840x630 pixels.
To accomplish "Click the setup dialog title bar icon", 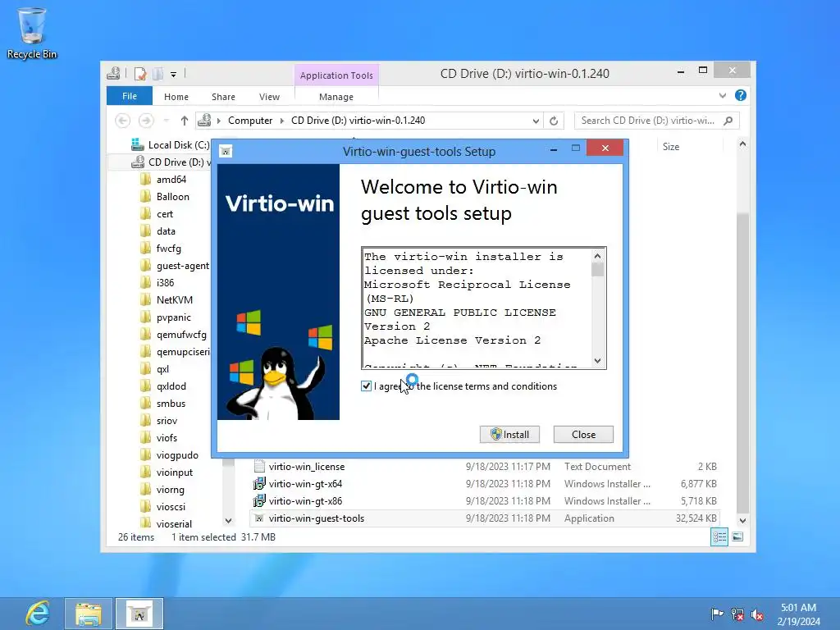I will click(226, 152).
